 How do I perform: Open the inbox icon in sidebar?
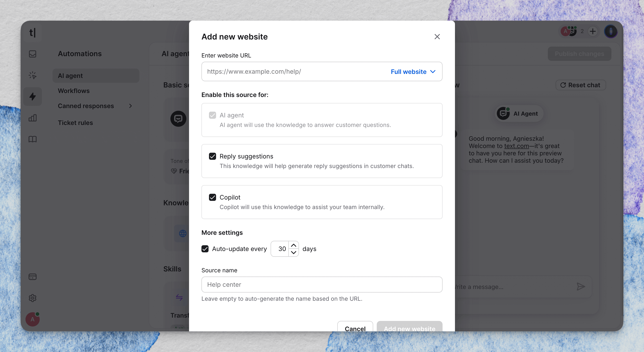tap(33, 54)
